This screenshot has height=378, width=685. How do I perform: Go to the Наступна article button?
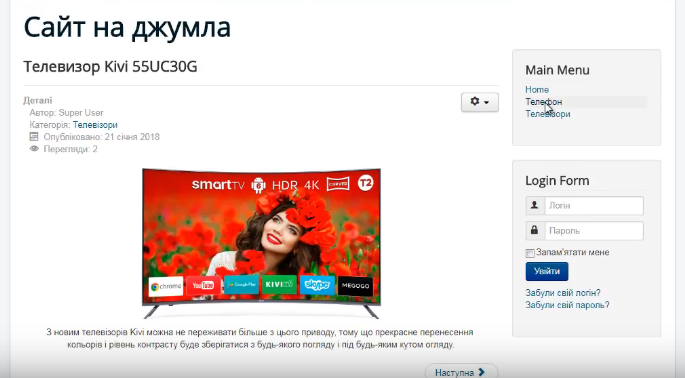(x=461, y=372)
